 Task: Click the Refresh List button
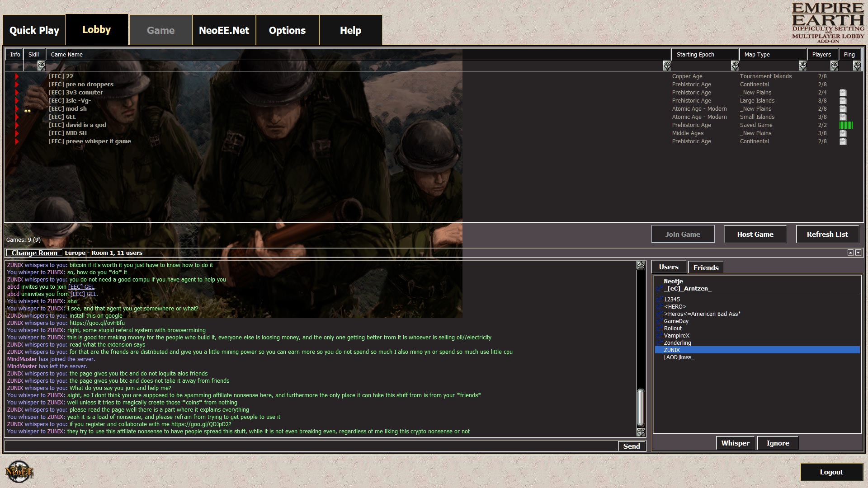click(x=827, y=234)
